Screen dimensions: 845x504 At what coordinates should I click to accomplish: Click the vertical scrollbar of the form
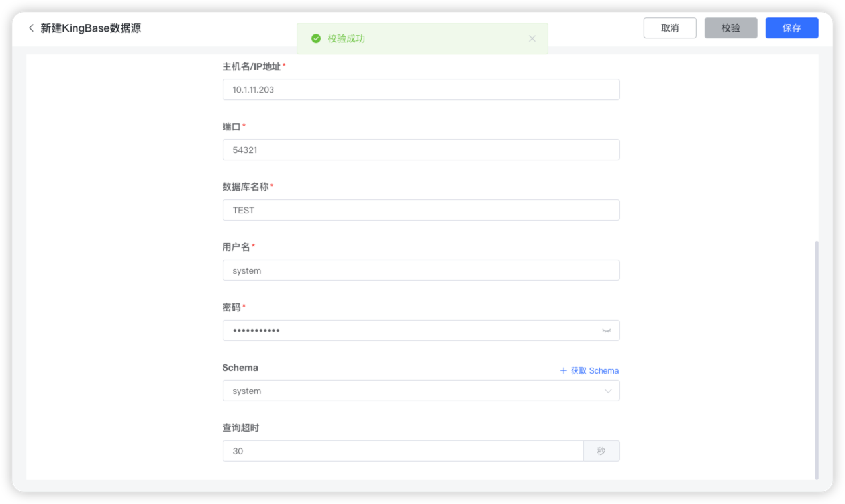[817, 360]
